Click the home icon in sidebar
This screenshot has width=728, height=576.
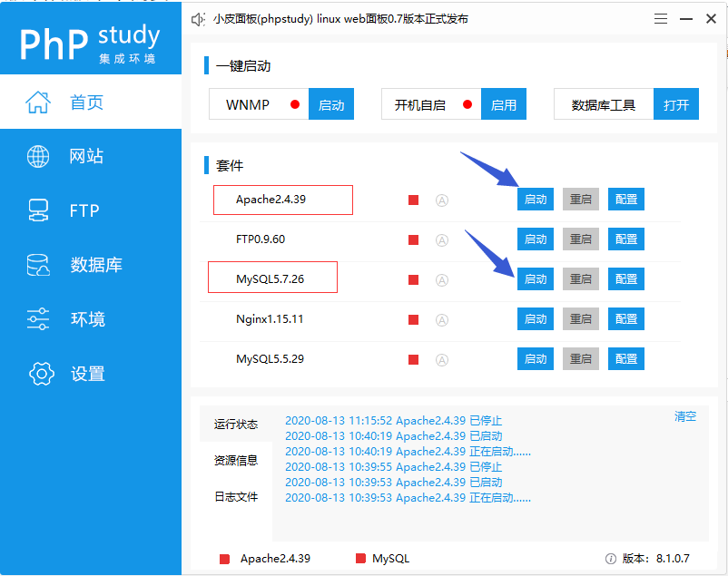pos(37,103)
